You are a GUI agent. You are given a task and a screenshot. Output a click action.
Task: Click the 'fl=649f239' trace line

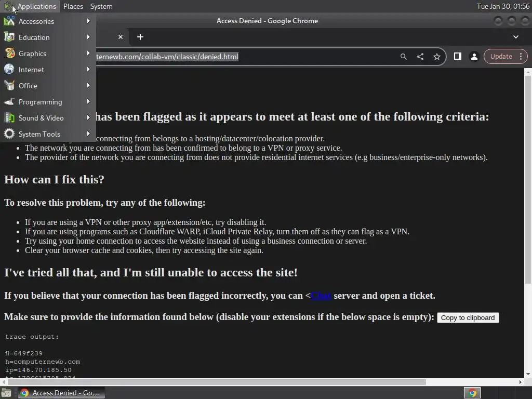point(24,353)
